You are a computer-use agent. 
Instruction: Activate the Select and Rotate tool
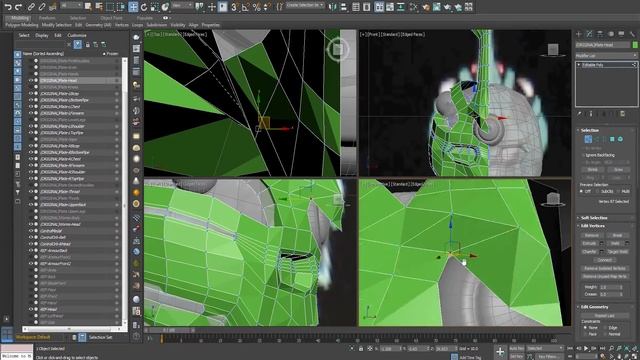coord(144,7)
